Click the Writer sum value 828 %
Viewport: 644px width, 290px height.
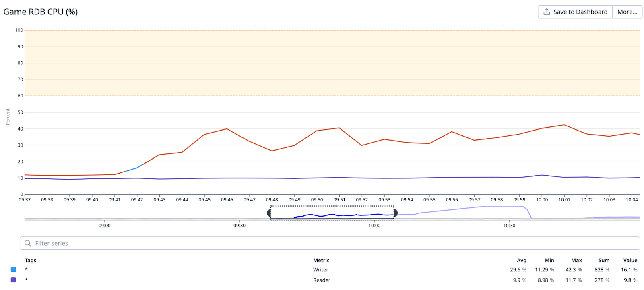(602, 270)
